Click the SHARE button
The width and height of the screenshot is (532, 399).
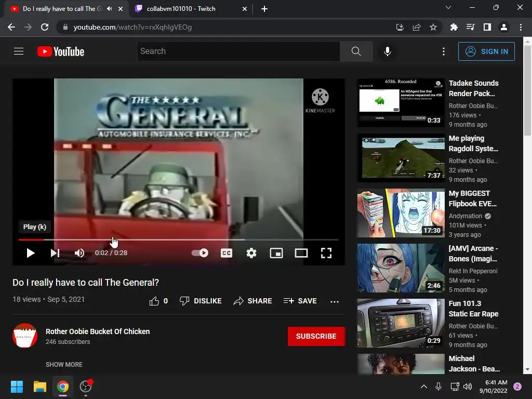point(253,301)
